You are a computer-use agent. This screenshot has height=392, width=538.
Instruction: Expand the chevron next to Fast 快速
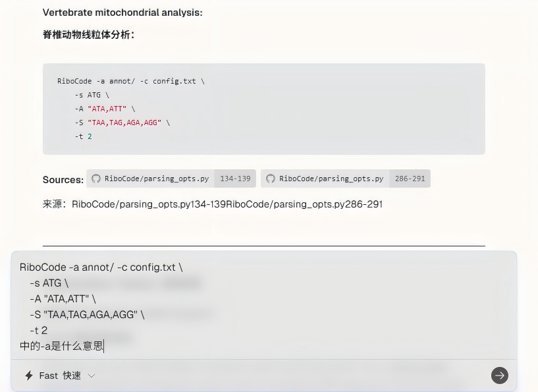(90, 376)
